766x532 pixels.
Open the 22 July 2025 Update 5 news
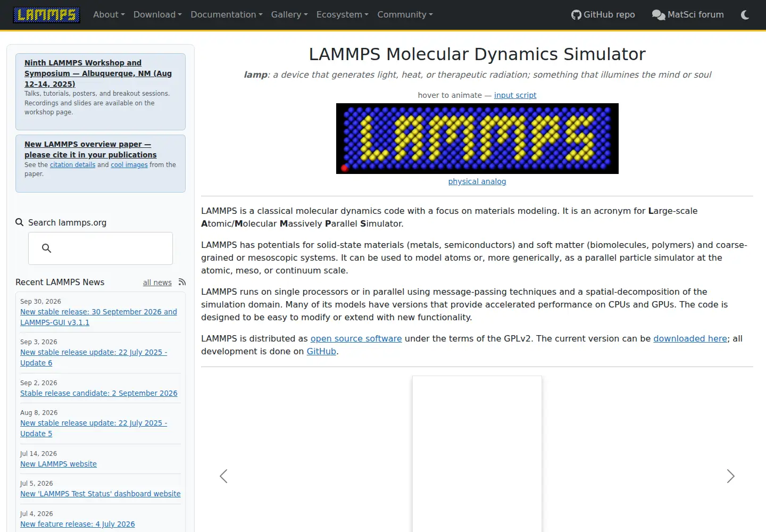click(94, 428)
